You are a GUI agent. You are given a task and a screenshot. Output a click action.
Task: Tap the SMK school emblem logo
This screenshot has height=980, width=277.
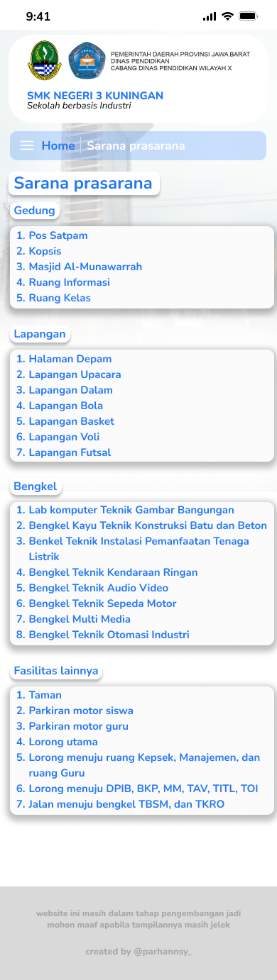(x=87, y=60)
